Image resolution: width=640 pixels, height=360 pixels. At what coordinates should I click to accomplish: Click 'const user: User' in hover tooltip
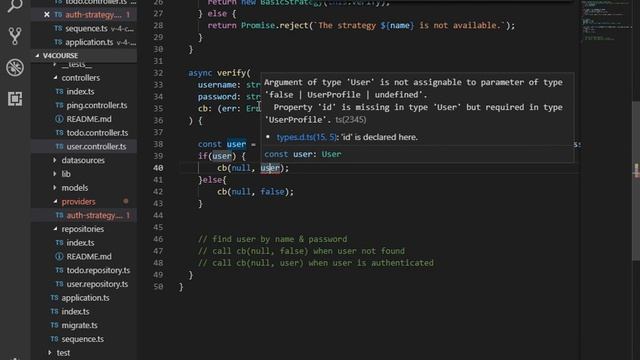[x=303, y=154]
